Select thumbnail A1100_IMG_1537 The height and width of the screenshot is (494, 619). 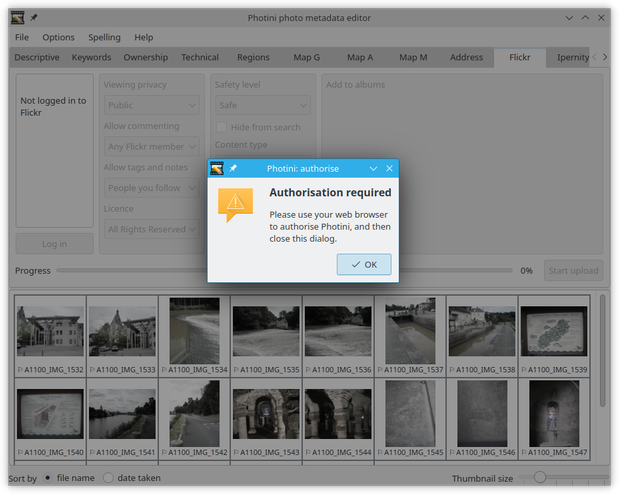410,336
